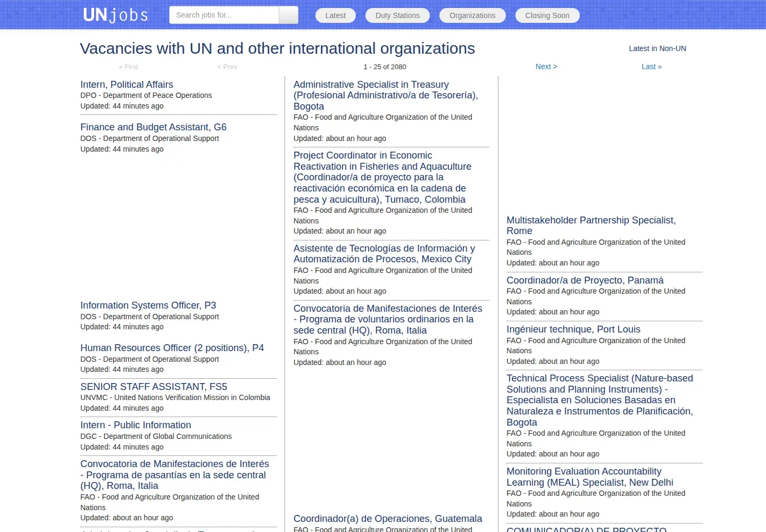The height and width of the screenshot is (532, 766).
Task: Open Information Systems Officer, P3 posting
Action: [148, 305]
